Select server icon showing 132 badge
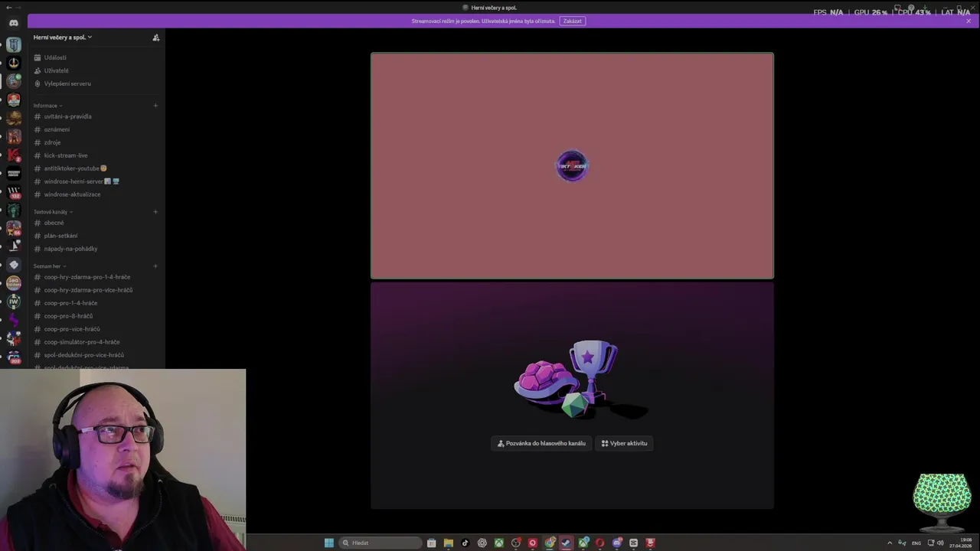This screenshot has height=551, width=980. coord(14,192)
